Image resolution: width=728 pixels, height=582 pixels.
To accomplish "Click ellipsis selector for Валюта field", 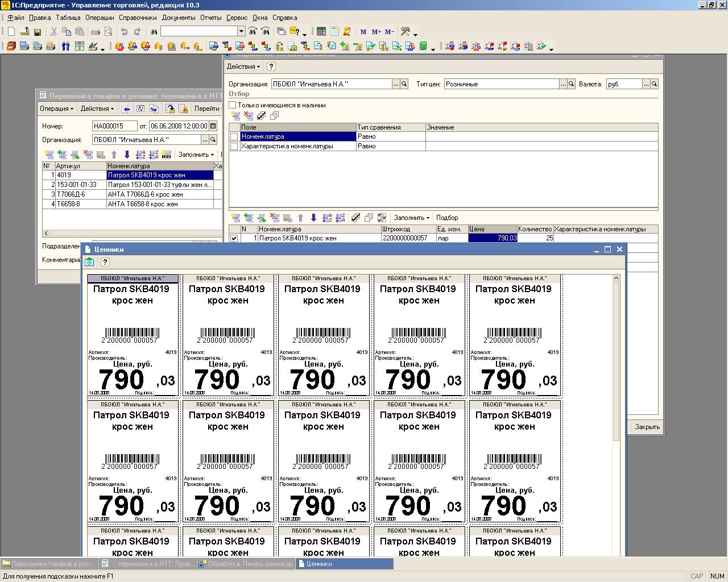I will point(646,84).
